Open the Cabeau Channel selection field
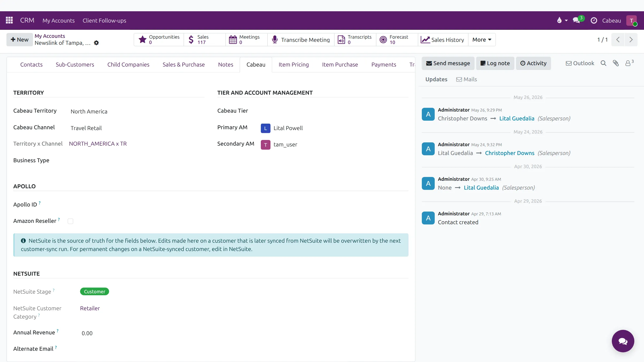 [137, 128]
